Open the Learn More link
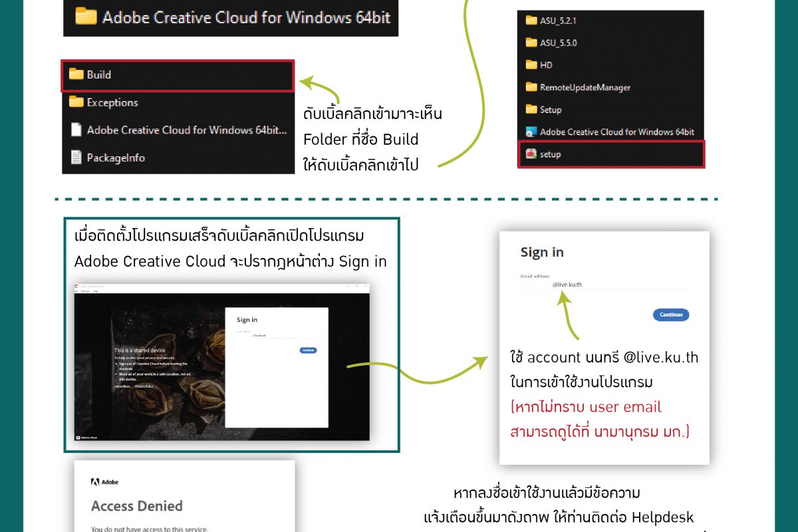Screen dimensions: 798x532 click(122, 386)
